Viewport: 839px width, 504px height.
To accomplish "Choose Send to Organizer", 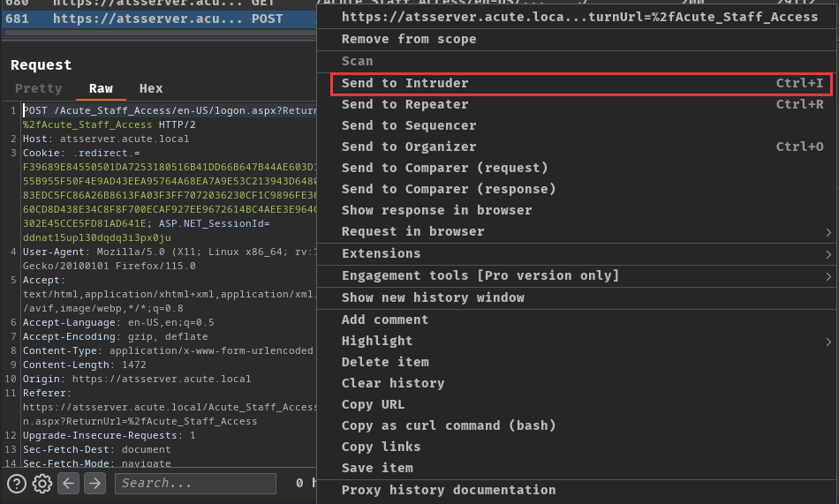I will [578, 147].
